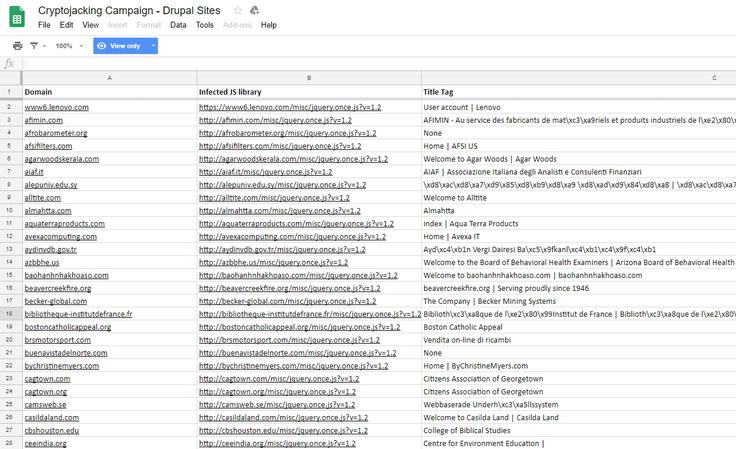Open the beavercreekfire.org domain link

(x=58, y=288)
